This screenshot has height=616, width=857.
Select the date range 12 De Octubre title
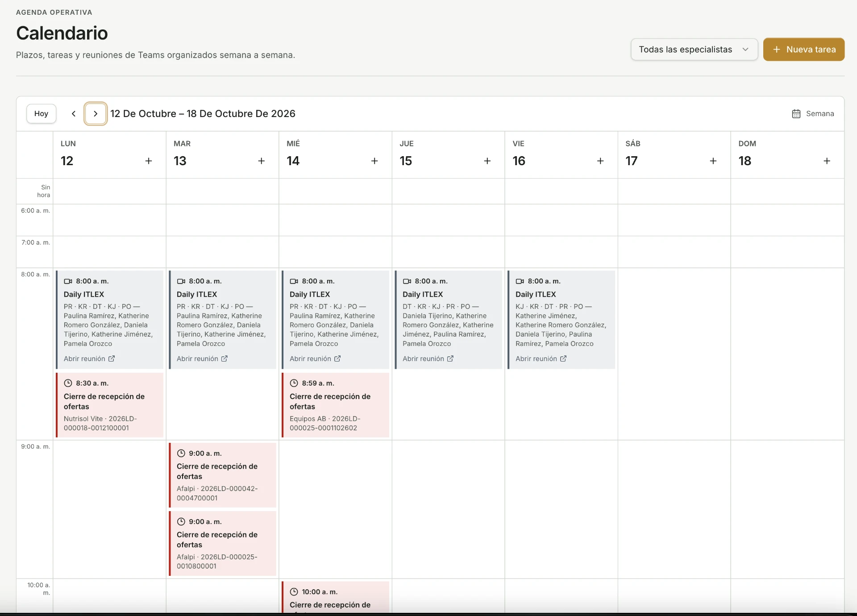point(203,114)
